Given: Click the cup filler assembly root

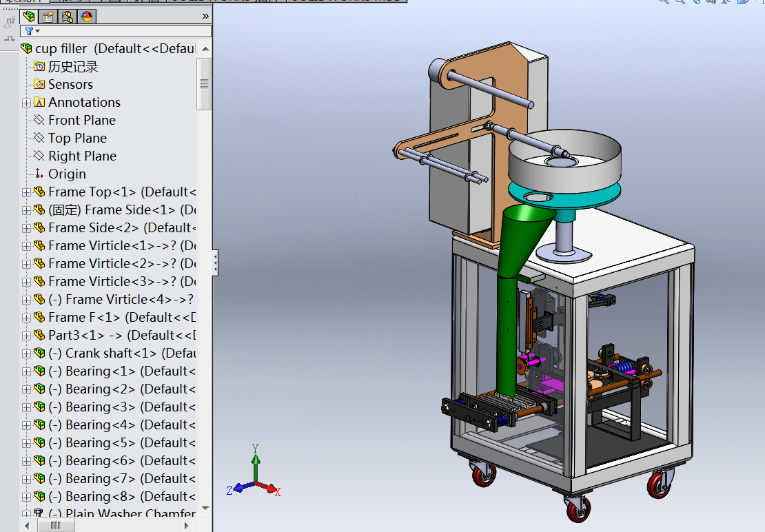Looking at the screenshot, I should (x=108, y=49).
